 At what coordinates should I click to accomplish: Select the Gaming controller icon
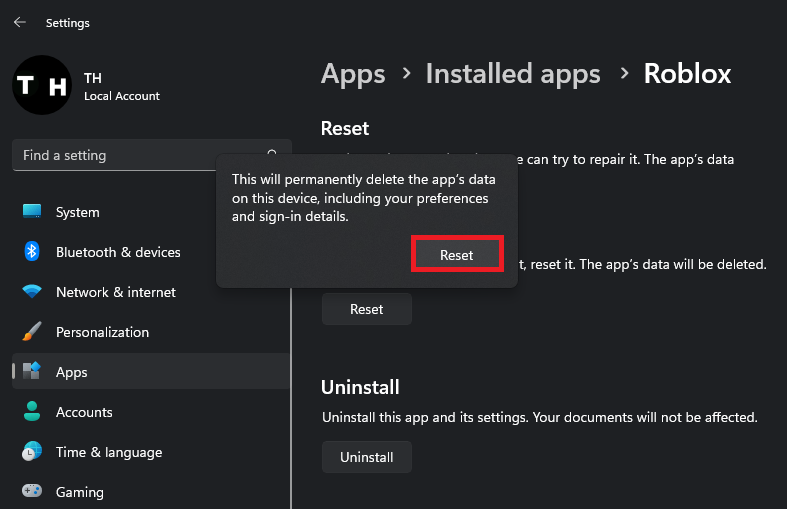tap(32, 492)
